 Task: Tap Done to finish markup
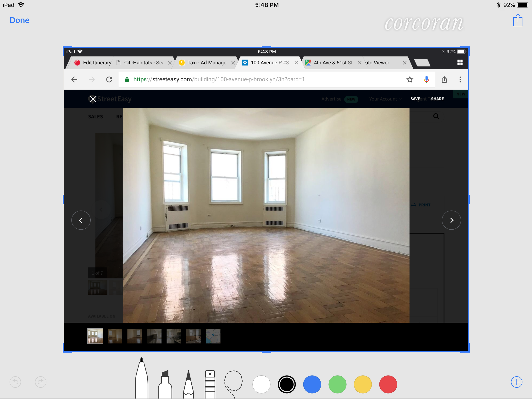pyautogui.click(x=19, y=20)
